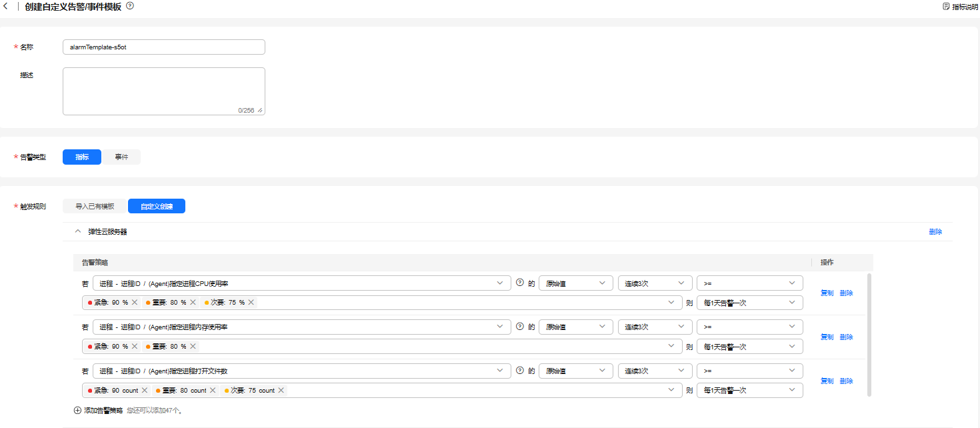Open 每1天告警一次 dropdown in memory rule
Viewport: 980px width, 428px height.
point(749,347)
